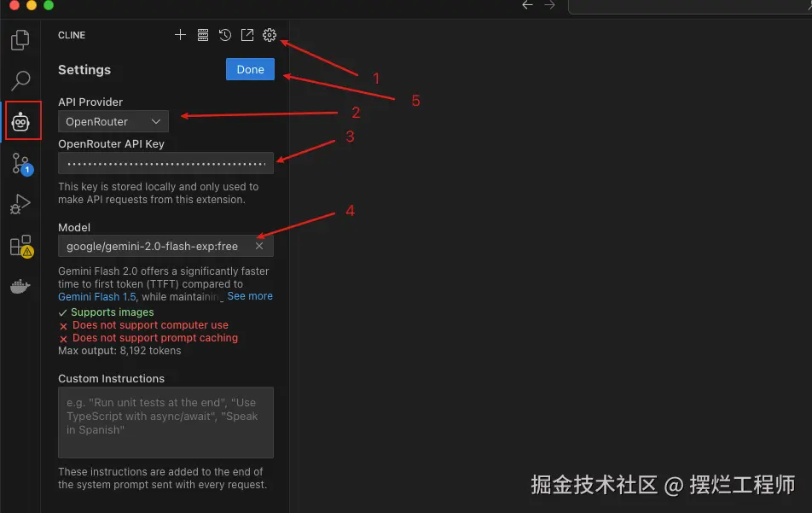Expand the API Provider OpenRouter dropdown
The image size is (812, 513).
[113, 121]
